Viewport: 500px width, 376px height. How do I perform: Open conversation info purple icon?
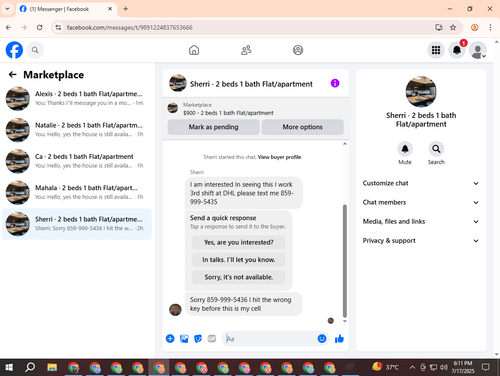point(335,83)
